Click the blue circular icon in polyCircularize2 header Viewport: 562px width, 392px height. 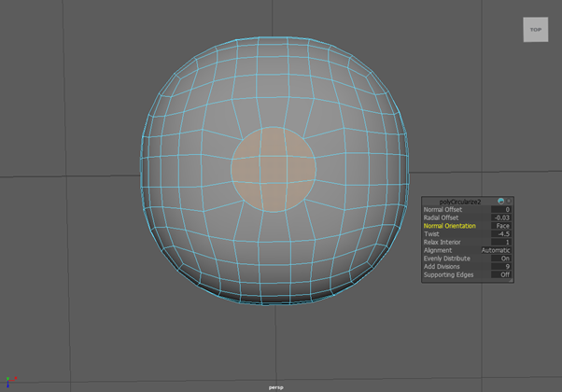pyautogui.click(x=500, y=202)
